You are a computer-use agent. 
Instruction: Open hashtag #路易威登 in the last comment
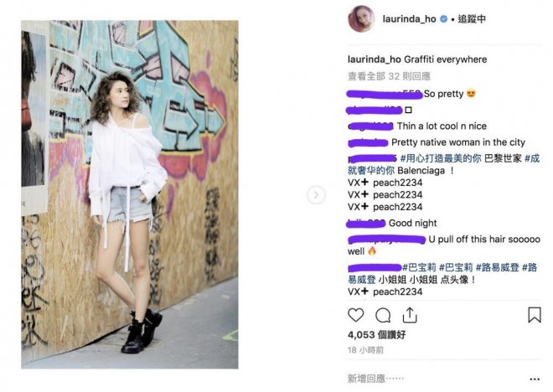(x=497, y=267)
